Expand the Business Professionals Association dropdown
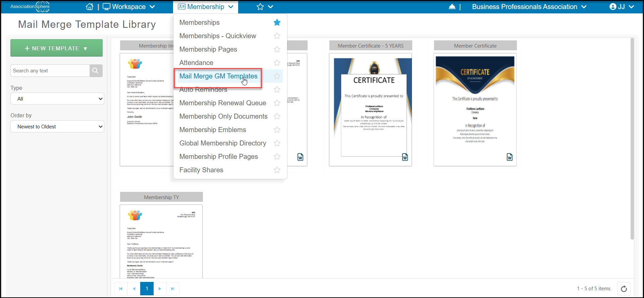The width and height of the screenshot is (644, 298). click(529, 7)
